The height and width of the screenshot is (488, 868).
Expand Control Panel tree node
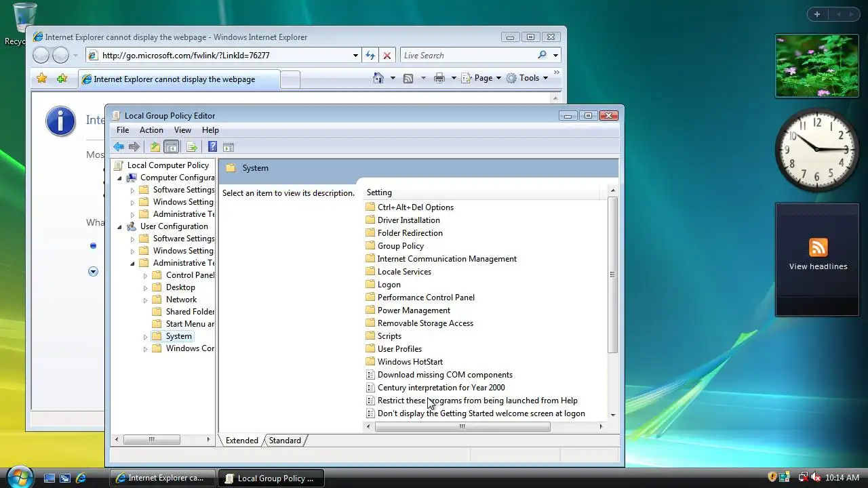pyautogui.click(x=145, y=276)
